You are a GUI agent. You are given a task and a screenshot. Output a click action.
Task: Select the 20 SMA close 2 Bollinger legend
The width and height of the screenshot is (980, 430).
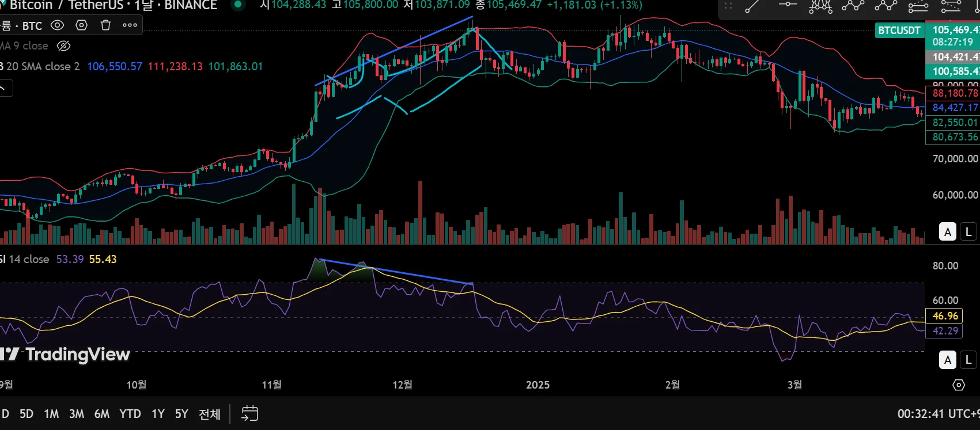click(40, 66)
